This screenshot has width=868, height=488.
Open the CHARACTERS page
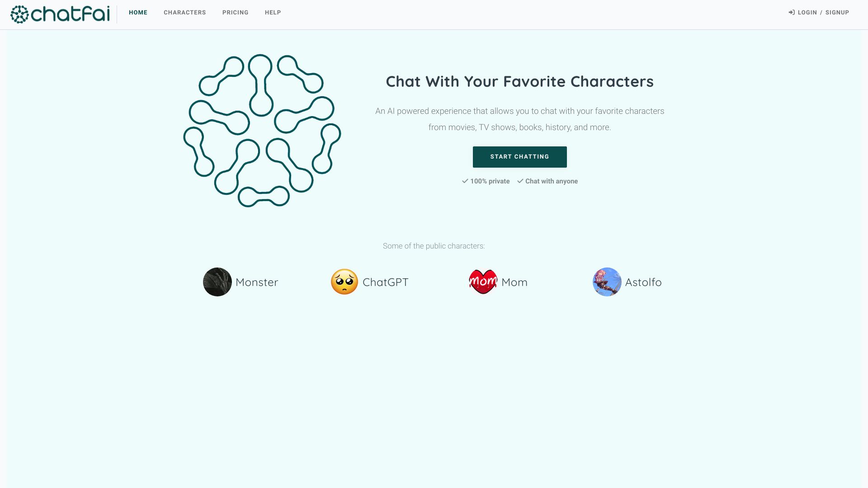pos(184,12)
